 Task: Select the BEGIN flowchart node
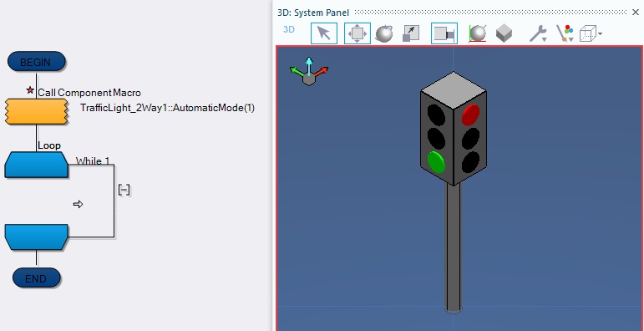pyautogui.click(x=36, y=62)
